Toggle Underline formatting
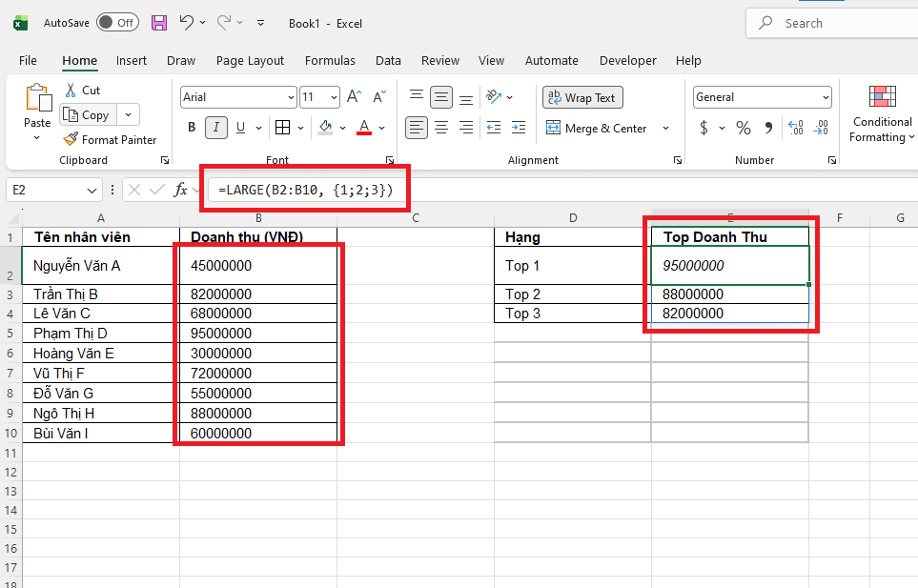Screen dimensions: 918x588 240,128
